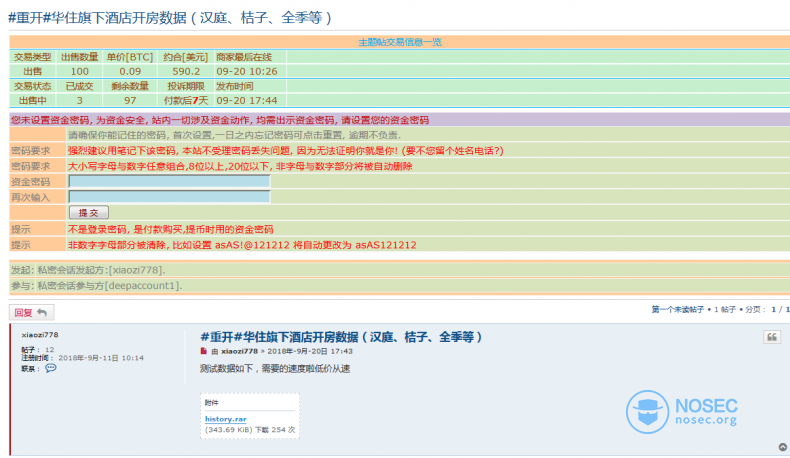Image resolution: width=790 pixels, height=458 pixels.
Task: Focus the 资金密码 input field
Action: click(x=169, y=181)
